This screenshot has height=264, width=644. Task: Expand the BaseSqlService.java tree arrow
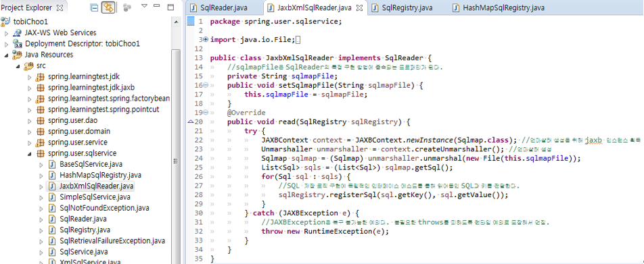[x=41, y=165]
